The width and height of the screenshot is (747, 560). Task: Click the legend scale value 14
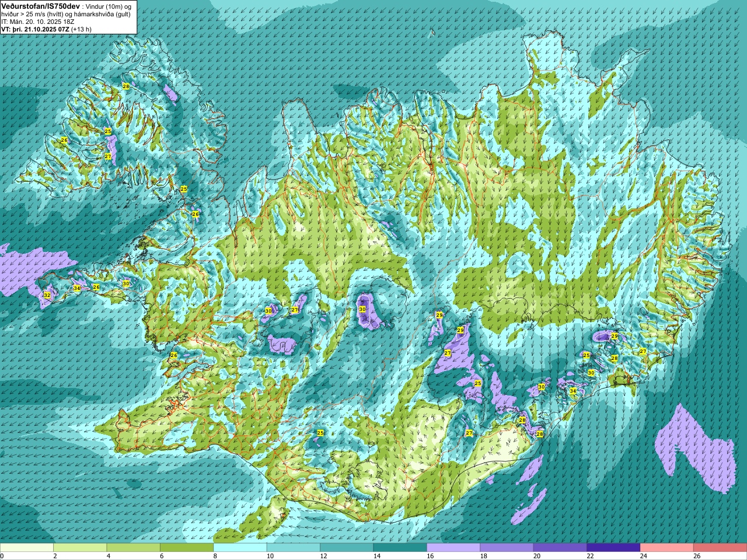(377, 556)
